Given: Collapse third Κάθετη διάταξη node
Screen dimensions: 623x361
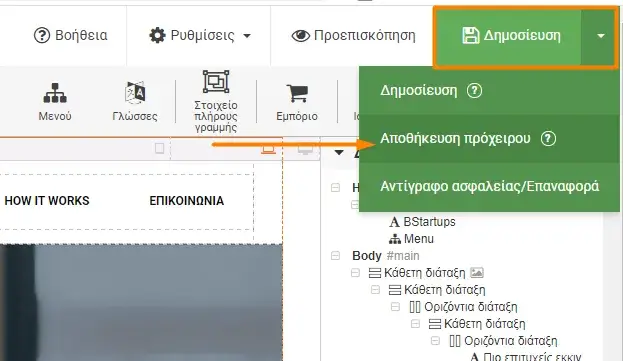Looking at the screenshot, I should pyautogui.click(x=415, y=324).
